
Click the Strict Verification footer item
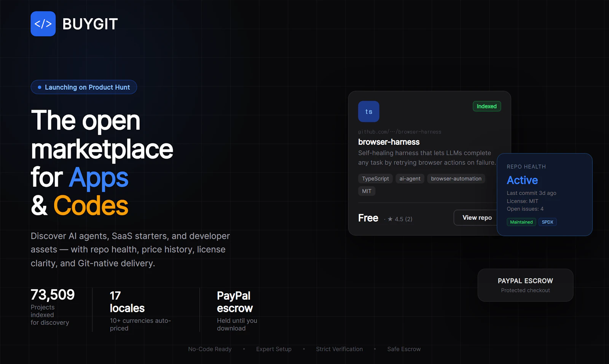click(339, 349)
